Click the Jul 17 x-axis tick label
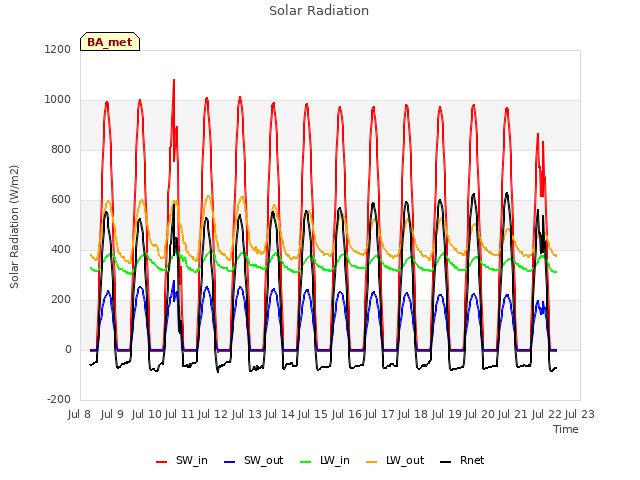 (x=379, y=414)
